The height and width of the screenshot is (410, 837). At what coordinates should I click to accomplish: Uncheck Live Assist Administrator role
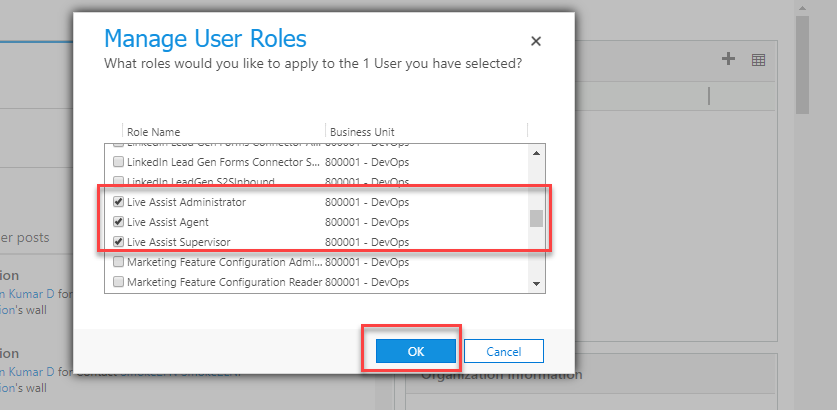(119, 202)
